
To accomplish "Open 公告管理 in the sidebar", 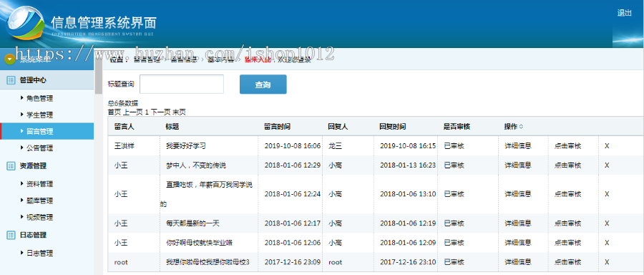I will pos(39,148).
